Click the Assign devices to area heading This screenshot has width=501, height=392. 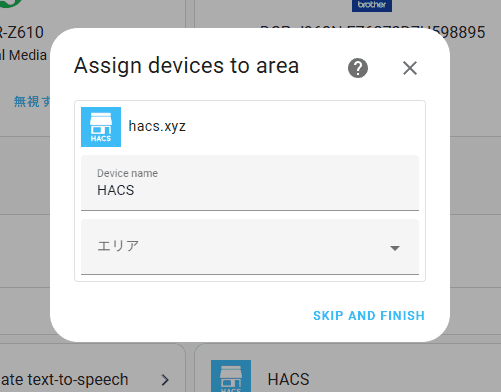(x=186, y=66)
